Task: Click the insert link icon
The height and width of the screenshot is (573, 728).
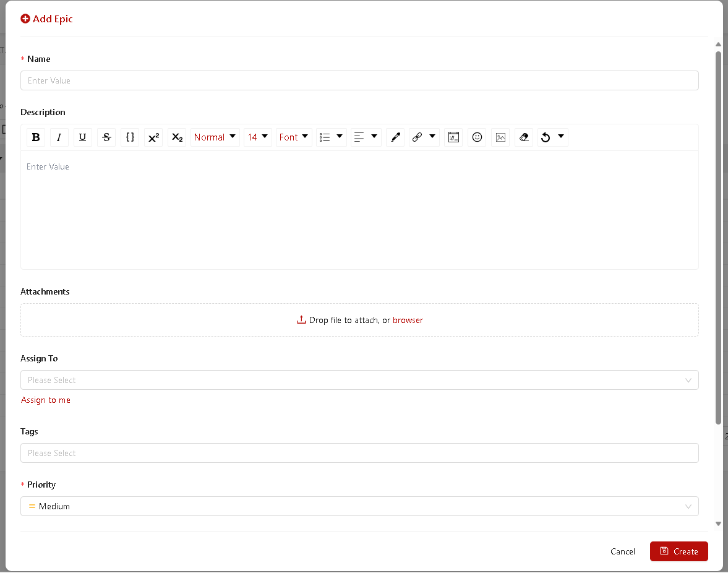Action: [x=417, y=137]
